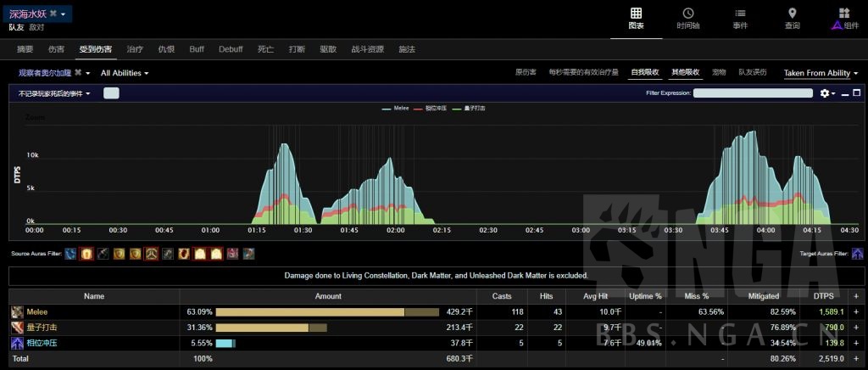Select the 敌对 enemies link
The height and width of the screenshot is (370, 868).
(x=36, y=27)
